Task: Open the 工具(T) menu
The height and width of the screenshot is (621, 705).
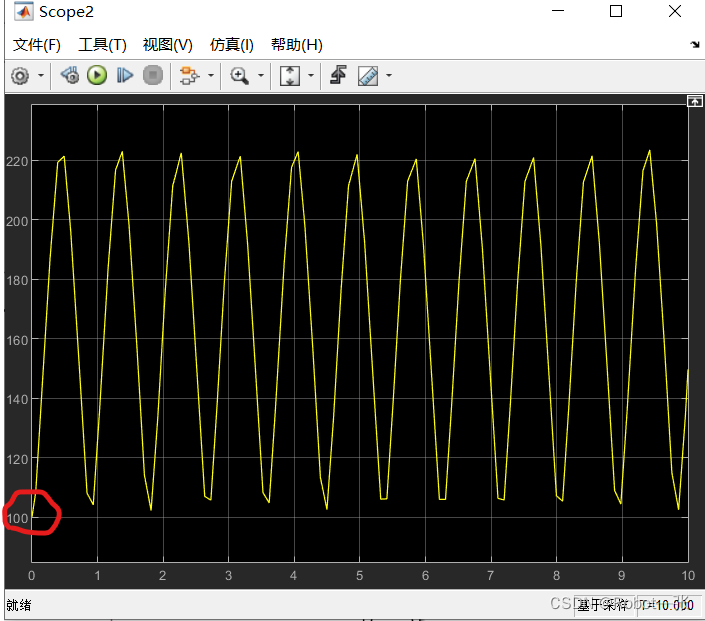Action: click(102, 45)
